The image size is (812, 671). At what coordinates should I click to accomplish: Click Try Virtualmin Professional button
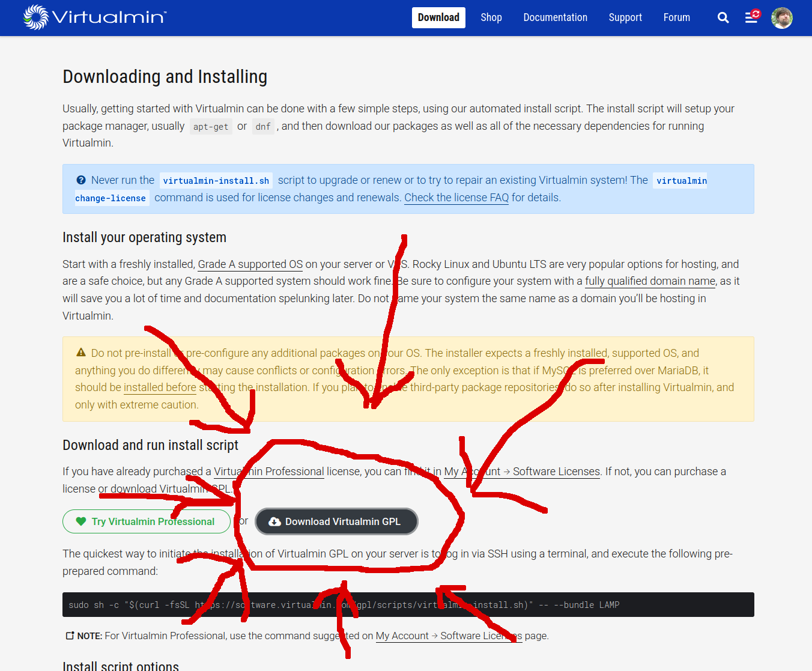[x=147, y=521]
